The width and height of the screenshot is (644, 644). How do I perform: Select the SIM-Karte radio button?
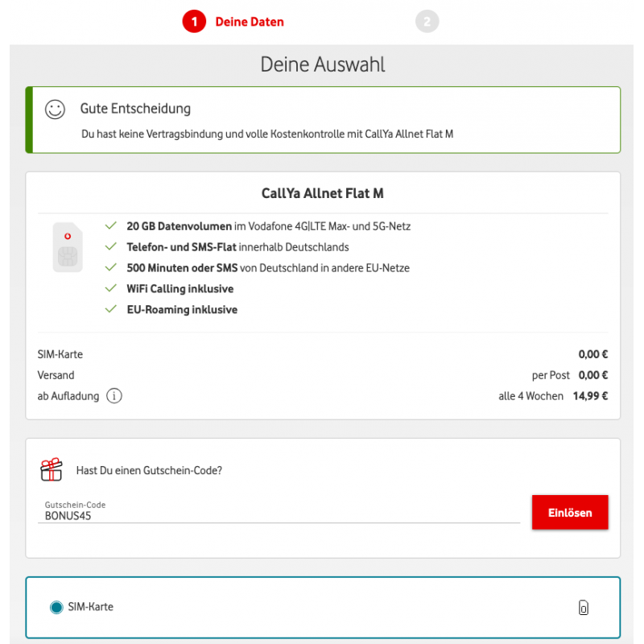tap(56, 607)
